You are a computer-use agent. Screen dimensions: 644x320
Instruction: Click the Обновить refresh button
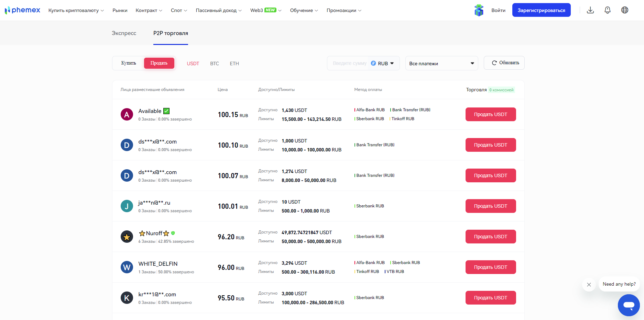click(504, 63)
